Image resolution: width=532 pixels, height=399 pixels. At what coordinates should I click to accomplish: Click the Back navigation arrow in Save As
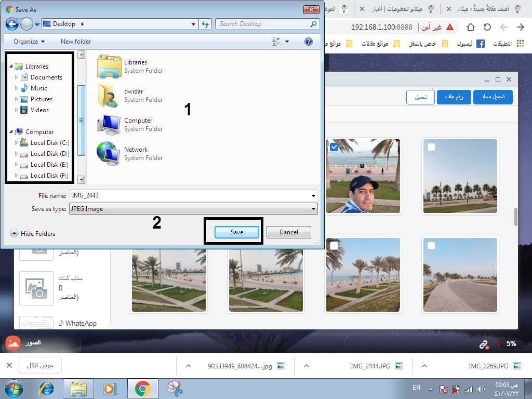[x=12, y=24]
